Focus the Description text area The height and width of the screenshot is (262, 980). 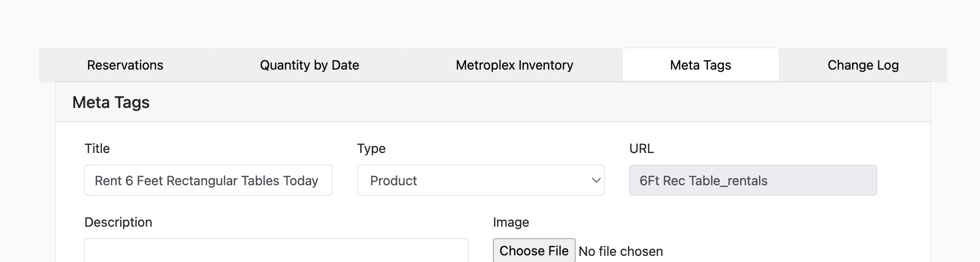coord(276,251)
